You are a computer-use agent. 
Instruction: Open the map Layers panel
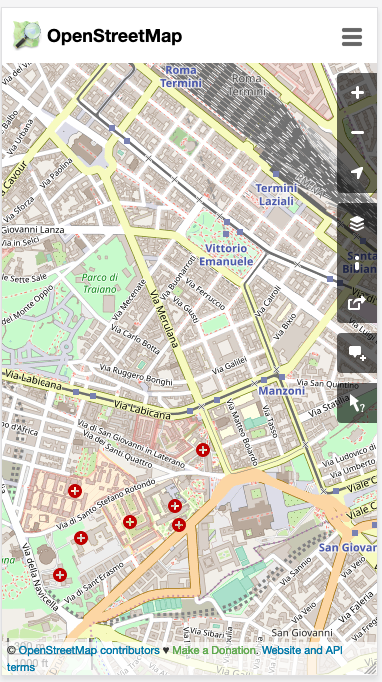tap(357, 224)
